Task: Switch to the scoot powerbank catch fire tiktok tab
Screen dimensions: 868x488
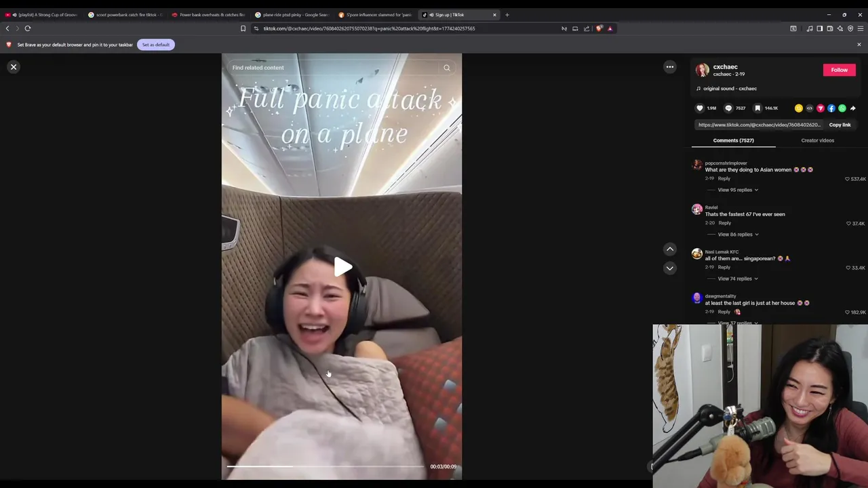Action: point(125,14)
